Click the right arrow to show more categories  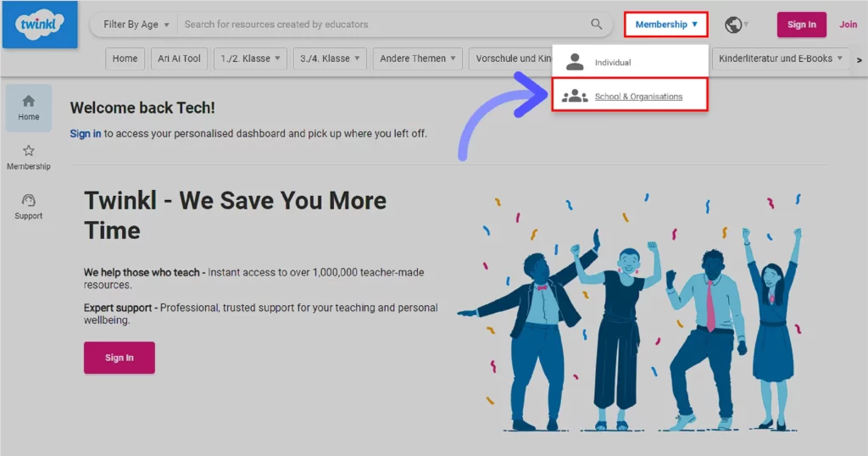pyautogui.click(x=860, y=60)
